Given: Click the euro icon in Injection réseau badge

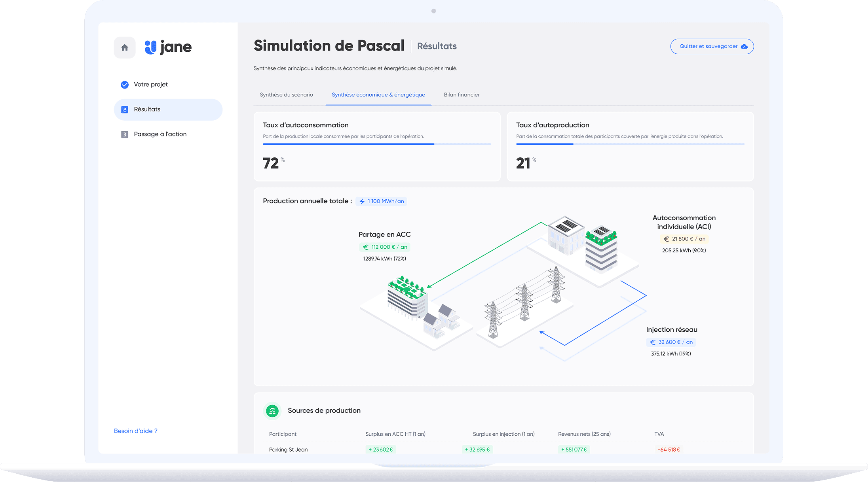Looking at the screenshot, I should [x=653, y=342].
